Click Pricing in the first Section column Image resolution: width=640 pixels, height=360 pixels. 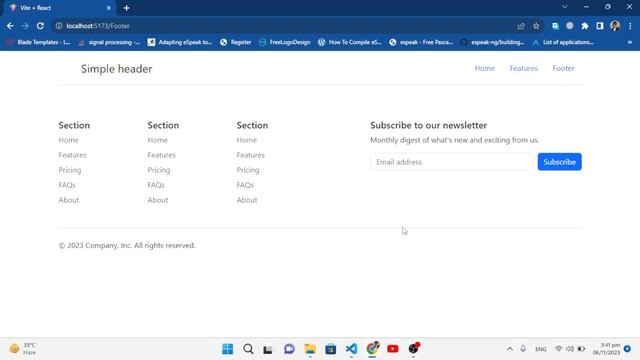click(70, 170)
